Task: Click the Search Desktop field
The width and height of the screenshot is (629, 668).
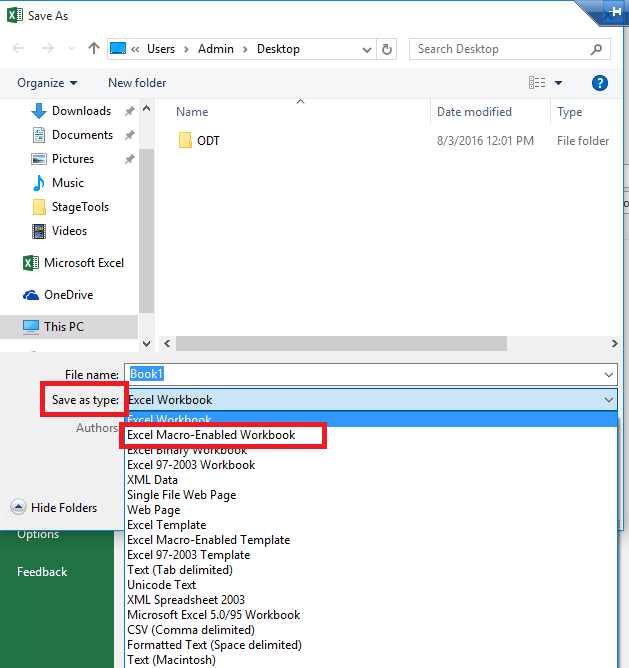Action: click(x=510, y=49)
